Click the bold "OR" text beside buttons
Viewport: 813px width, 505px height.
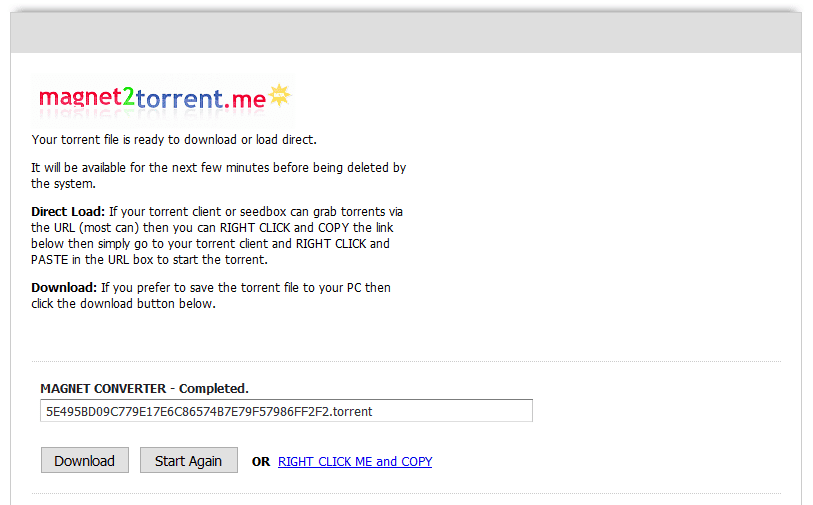click(261, 462)
